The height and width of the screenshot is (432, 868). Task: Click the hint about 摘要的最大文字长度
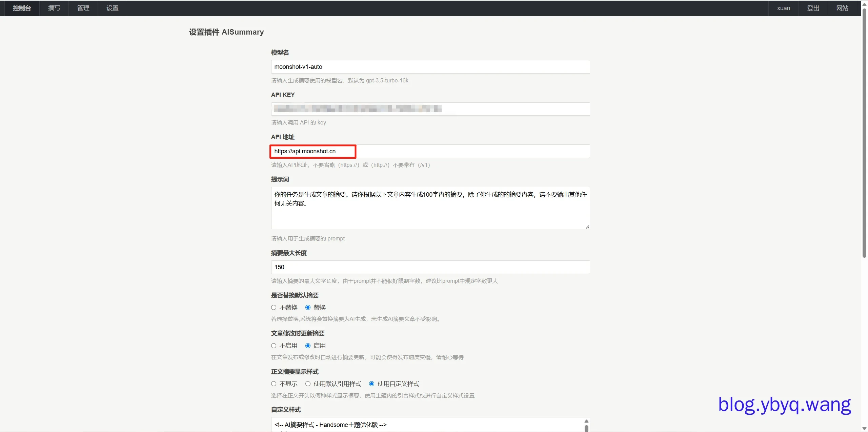point(384,281)
